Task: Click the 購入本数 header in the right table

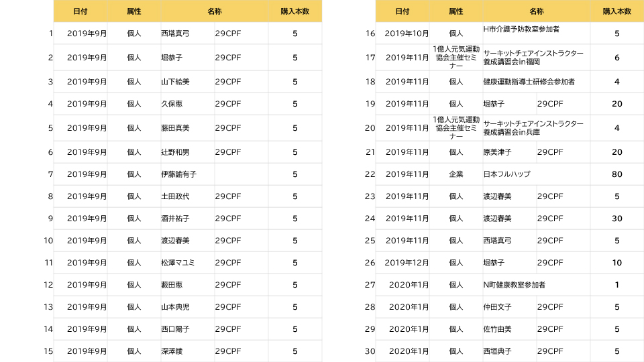Action: coord(616,11)
